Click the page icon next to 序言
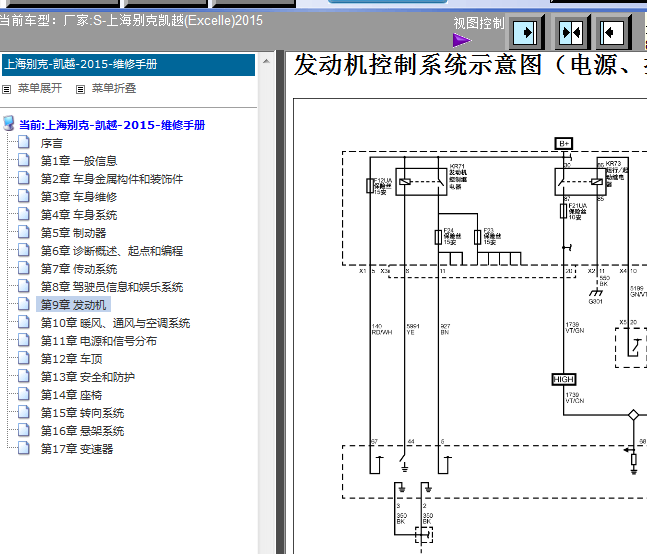 [x=24, y=141]
